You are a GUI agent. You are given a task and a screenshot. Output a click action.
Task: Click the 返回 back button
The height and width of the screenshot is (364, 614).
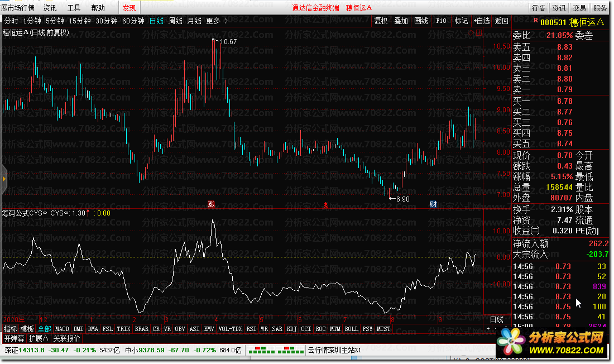(502, 21)
